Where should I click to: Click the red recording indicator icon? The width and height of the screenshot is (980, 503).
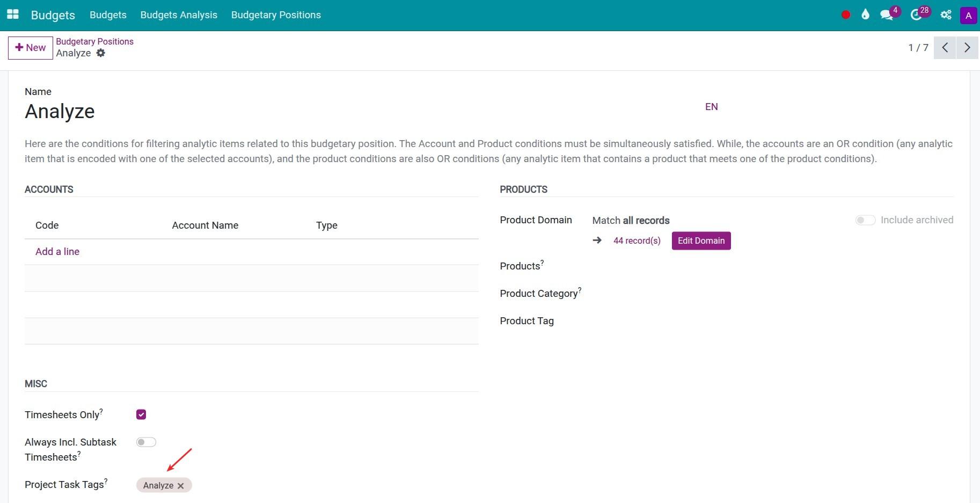point(846,15)
